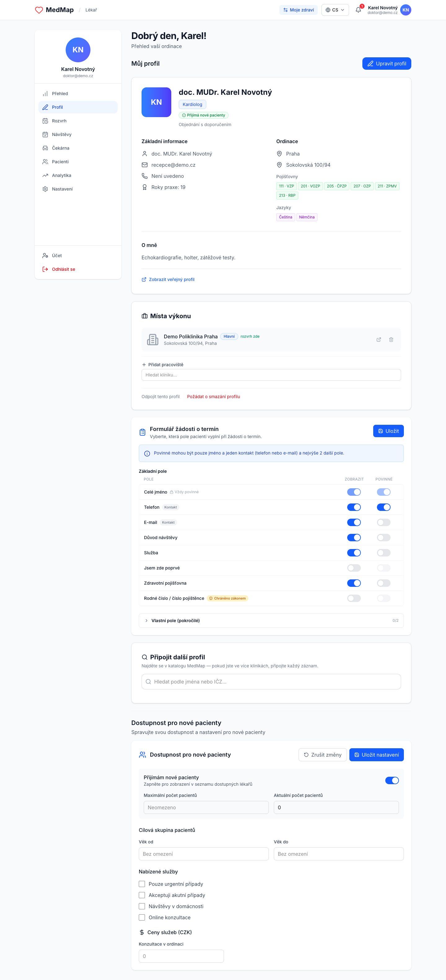Image resolution: width=446 pixels, height=980 pixels.
Task: Open the CS language dropdown
Action: pyautogui.click(x=335, y=10)
